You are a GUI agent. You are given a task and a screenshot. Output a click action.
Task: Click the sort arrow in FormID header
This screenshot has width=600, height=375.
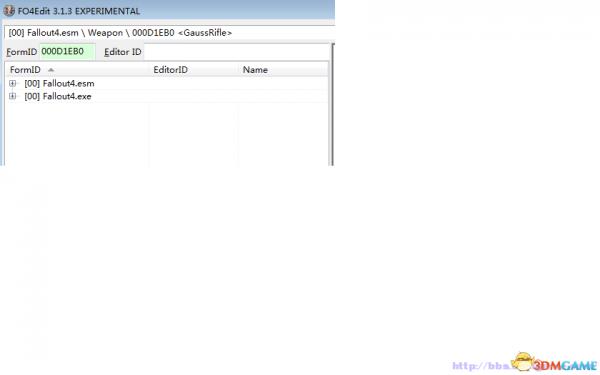click(x=51, y=70)
